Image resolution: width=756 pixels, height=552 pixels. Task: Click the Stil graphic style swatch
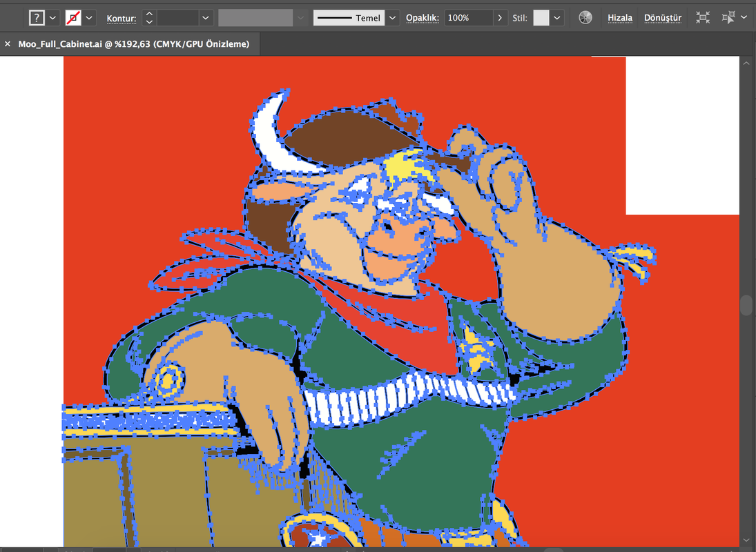coord(541,18)
